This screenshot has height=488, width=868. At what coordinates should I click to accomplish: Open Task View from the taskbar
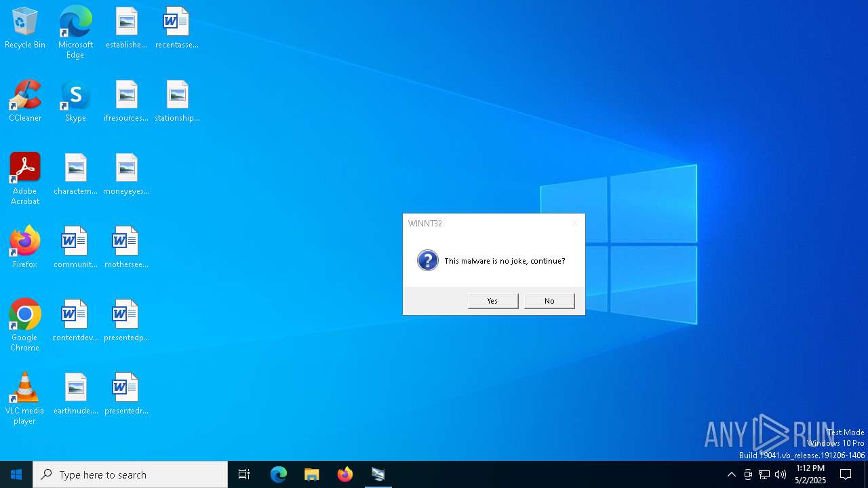coord(244,474)
